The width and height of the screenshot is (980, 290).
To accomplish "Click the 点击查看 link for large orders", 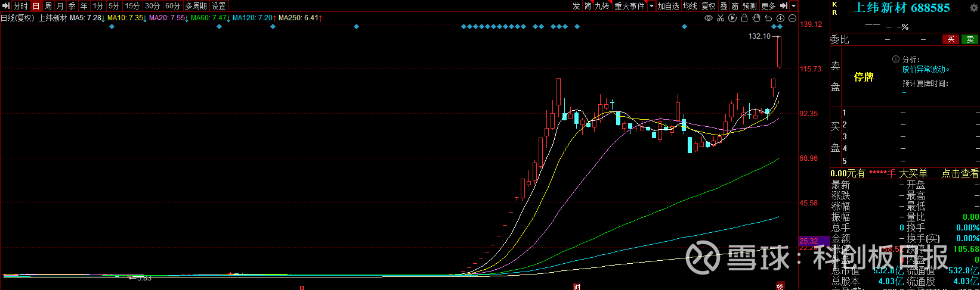I will pyautogui.click(x=960, y=173).
